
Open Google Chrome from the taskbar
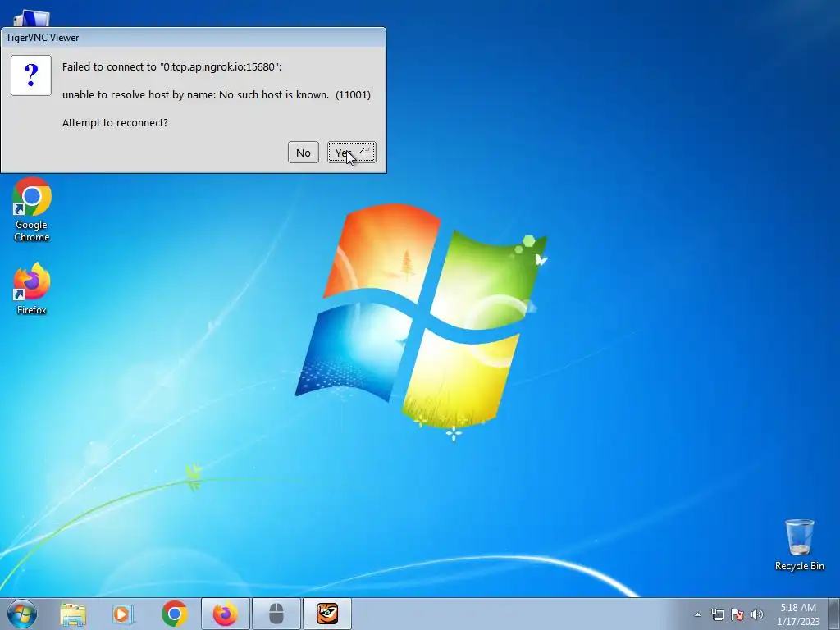(174, 614)
